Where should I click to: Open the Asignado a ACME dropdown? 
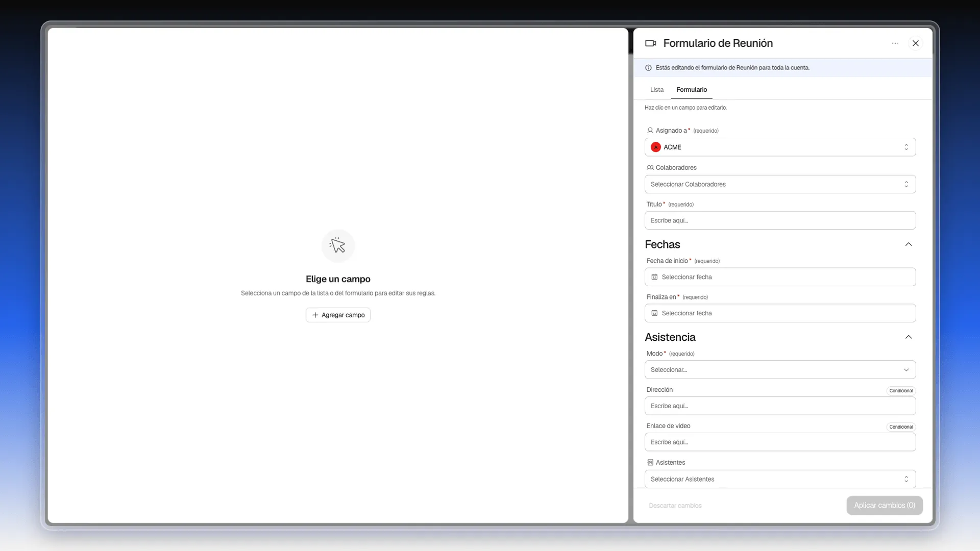click(x=780, y=147)
